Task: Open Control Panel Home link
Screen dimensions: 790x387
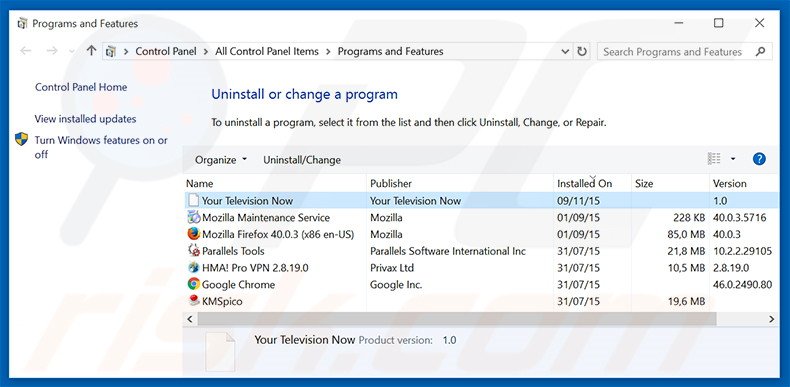Action: coord(81,87)
